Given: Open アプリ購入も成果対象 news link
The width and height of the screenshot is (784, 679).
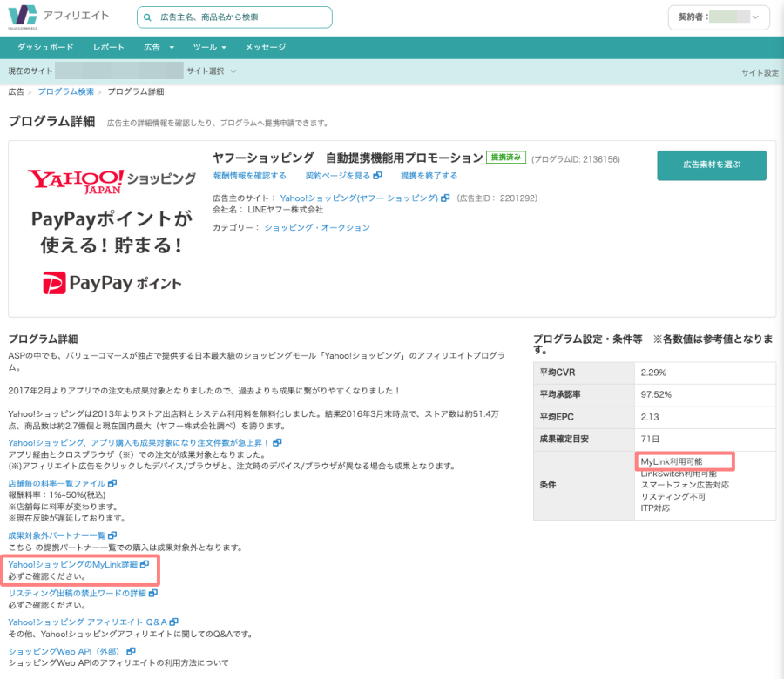Looking at the screenshot, I should coord(139,443).
